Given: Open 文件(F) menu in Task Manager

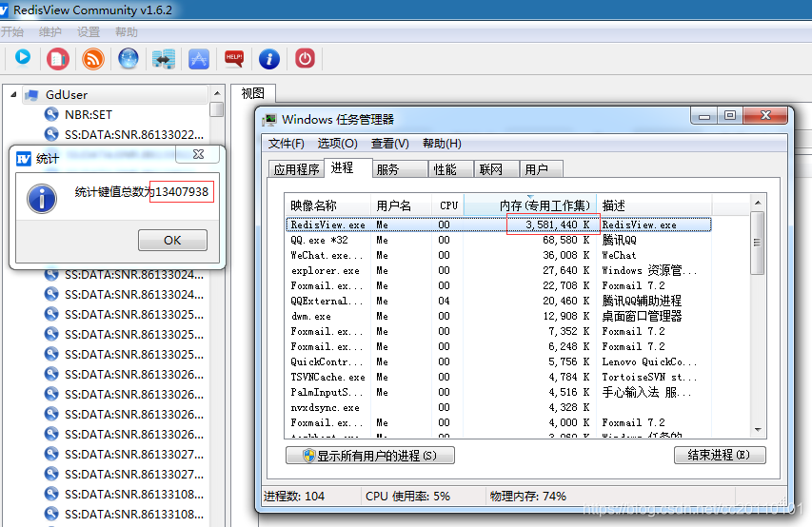Looking at the screenshot, I should point(286,144).
